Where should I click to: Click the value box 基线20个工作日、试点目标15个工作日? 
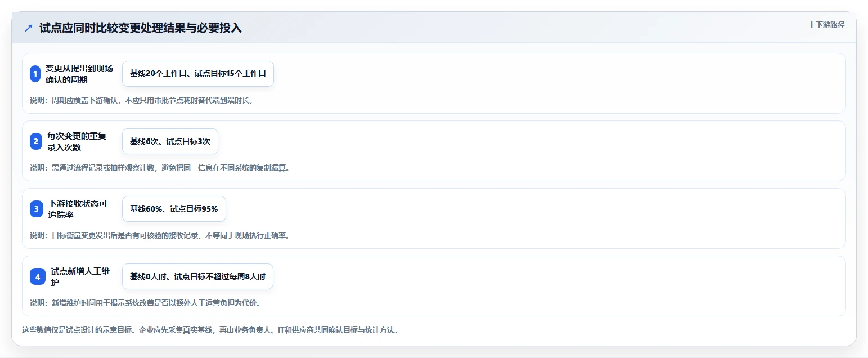[198, 74]
